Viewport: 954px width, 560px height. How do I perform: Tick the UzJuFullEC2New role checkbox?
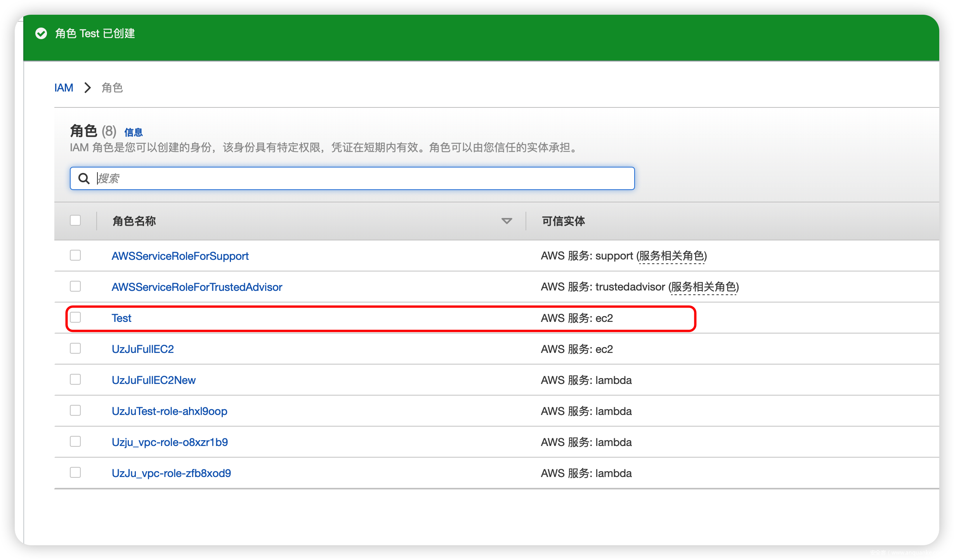[x=75, y=379]
